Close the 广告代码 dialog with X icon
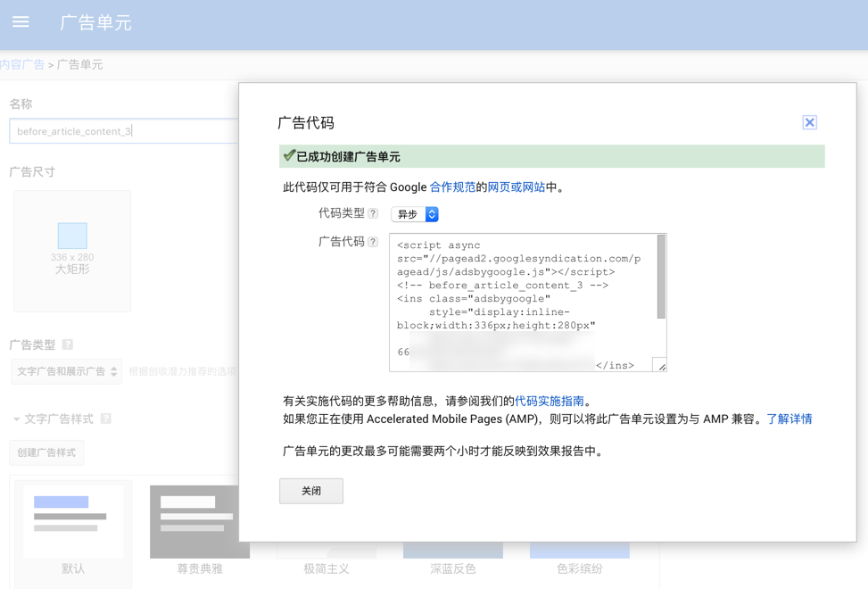 (x=809, y=122)
